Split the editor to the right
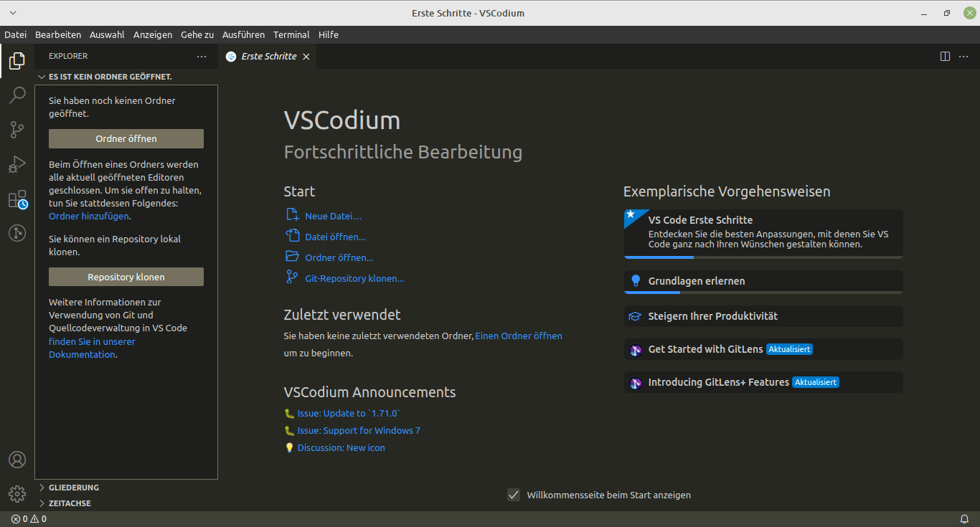980x527 pixels. click(945, 56)
